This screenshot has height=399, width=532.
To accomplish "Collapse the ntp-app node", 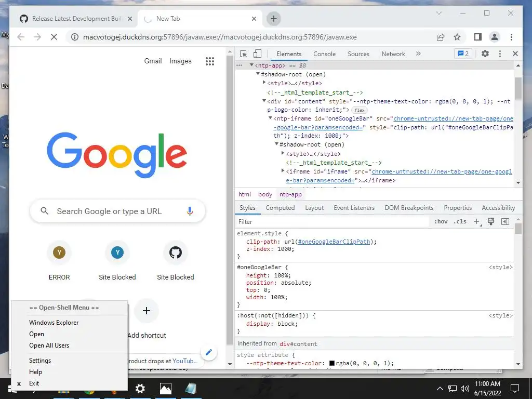I will [251, 65].
